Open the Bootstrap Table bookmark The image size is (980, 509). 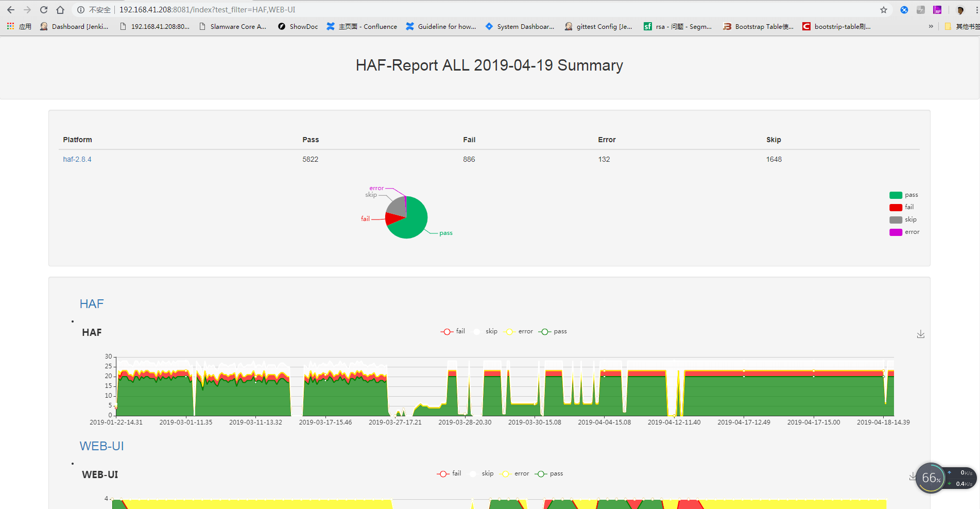click(x=758, y=26)
